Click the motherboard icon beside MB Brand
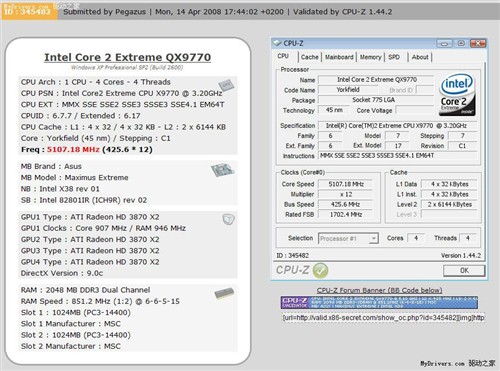The width and height of the screenshot is (500, 371). [x=223, y=170]
